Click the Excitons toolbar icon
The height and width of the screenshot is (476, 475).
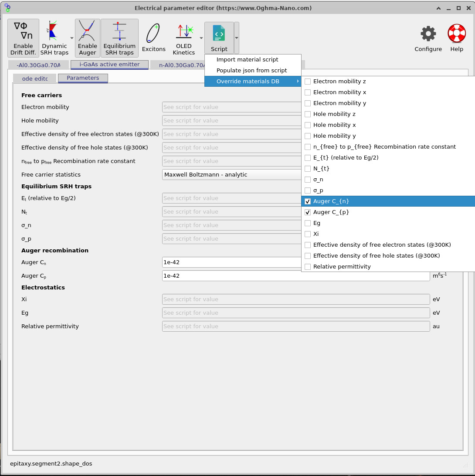[x=153, y=38]
